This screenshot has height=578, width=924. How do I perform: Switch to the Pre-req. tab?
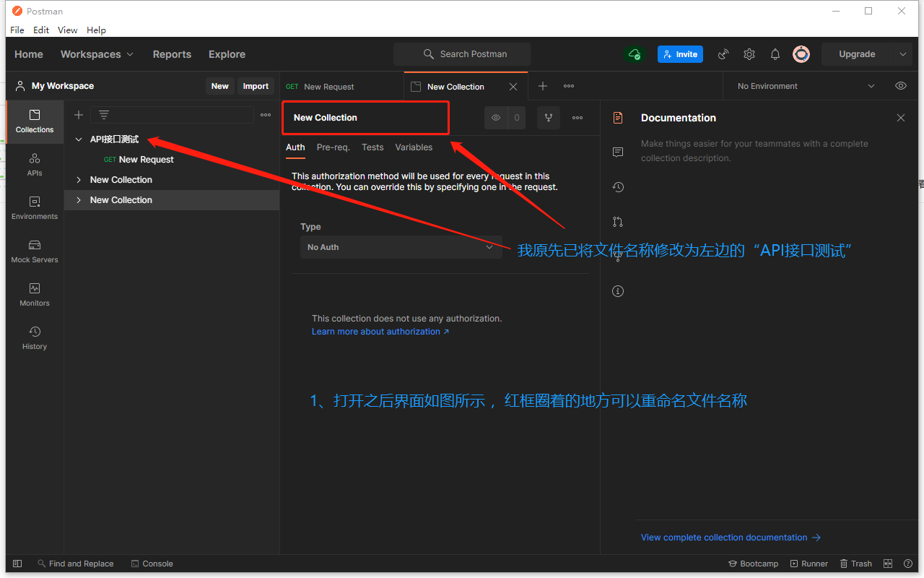point(334,147)
